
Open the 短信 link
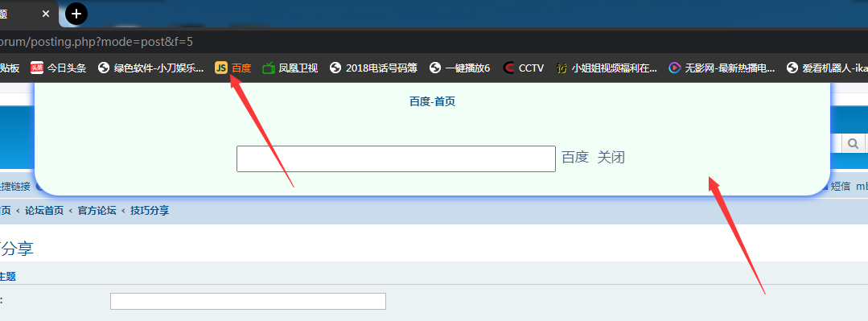click(x=841, y=187)
